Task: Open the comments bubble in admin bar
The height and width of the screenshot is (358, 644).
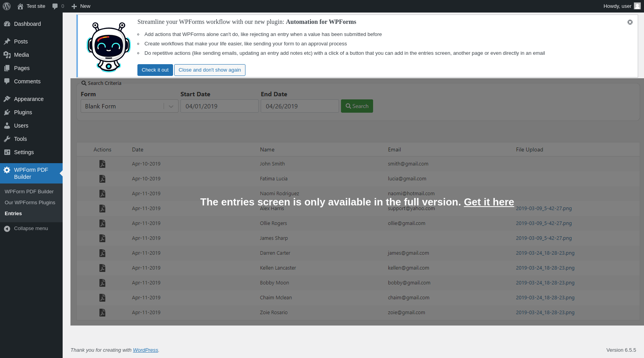Action: coord(58,6)
